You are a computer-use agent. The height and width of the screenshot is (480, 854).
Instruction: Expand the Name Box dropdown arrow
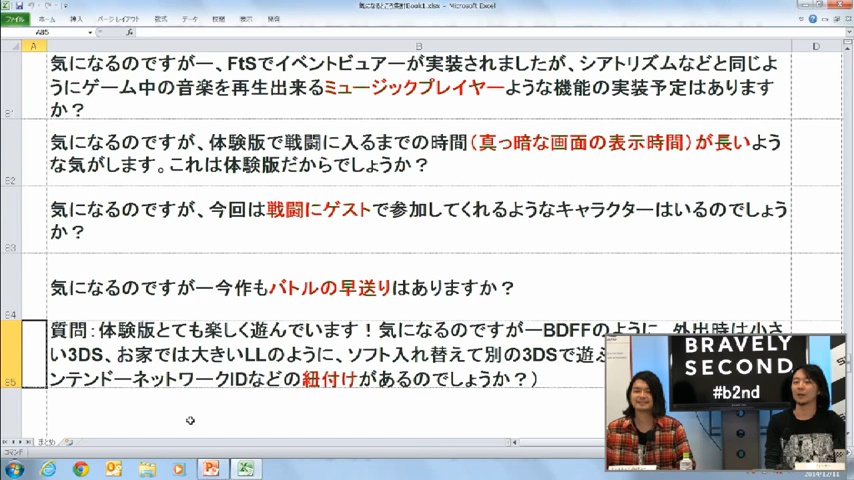tap(90, 33)
